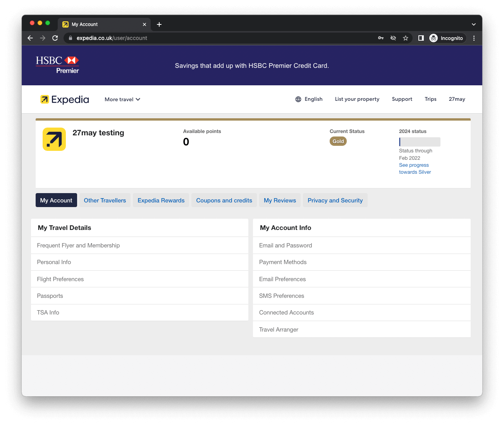Open the Privacy and Security tab

click(335, 200)
